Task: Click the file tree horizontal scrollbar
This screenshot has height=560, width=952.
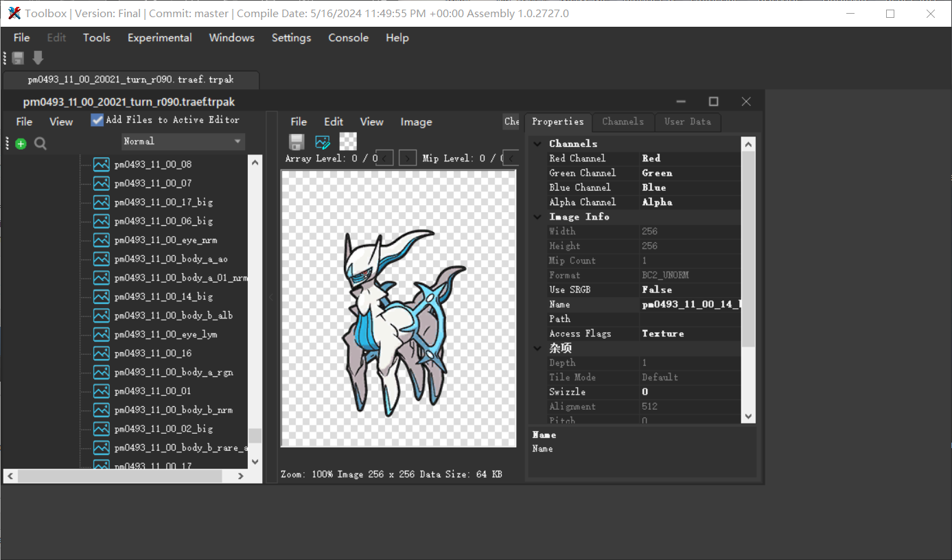Action: 126,476
